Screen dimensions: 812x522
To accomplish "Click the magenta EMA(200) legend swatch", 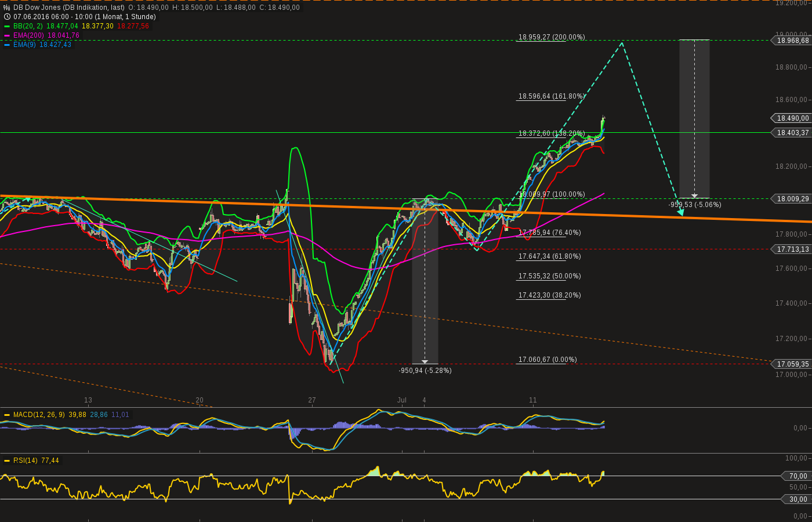I will [7, 35].
